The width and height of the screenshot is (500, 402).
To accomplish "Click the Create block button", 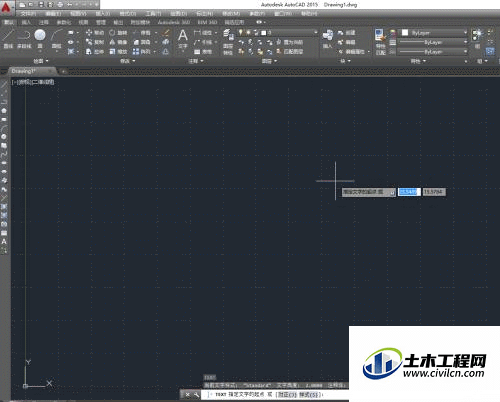I will 347,33.
